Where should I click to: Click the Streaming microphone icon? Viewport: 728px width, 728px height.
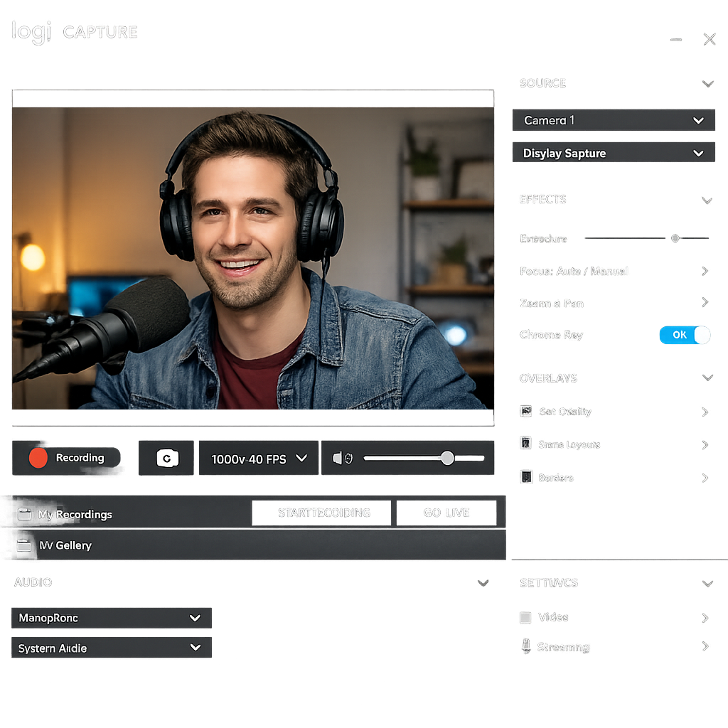(526, 646)
